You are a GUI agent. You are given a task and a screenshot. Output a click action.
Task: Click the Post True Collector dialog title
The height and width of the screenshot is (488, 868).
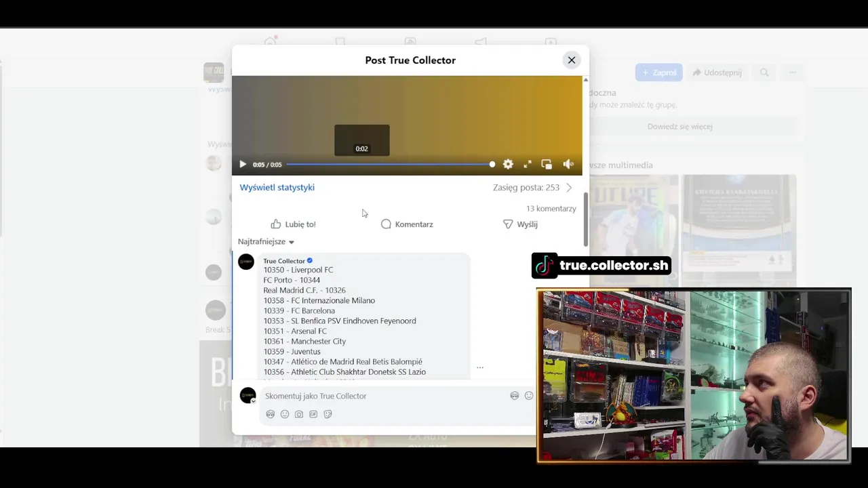coord(410,60)
